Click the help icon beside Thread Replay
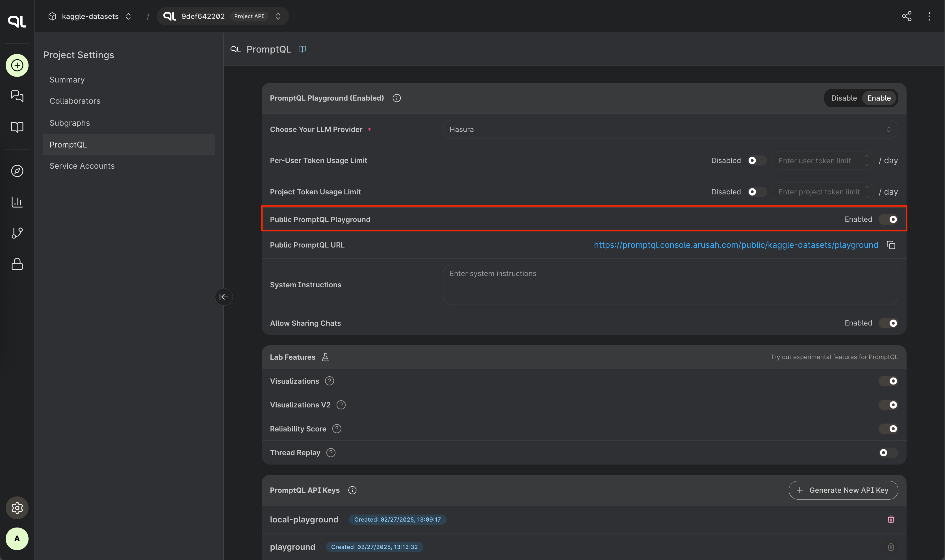 331,452
